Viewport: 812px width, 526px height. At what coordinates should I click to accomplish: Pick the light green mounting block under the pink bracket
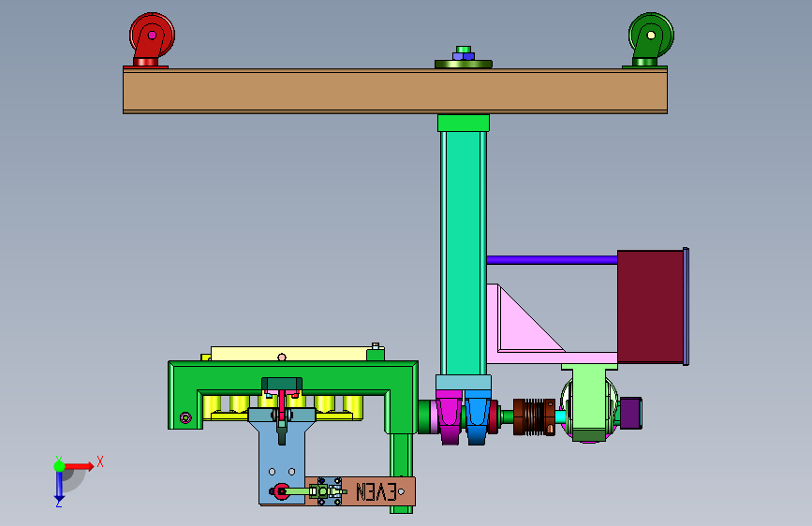click(589, 402)
